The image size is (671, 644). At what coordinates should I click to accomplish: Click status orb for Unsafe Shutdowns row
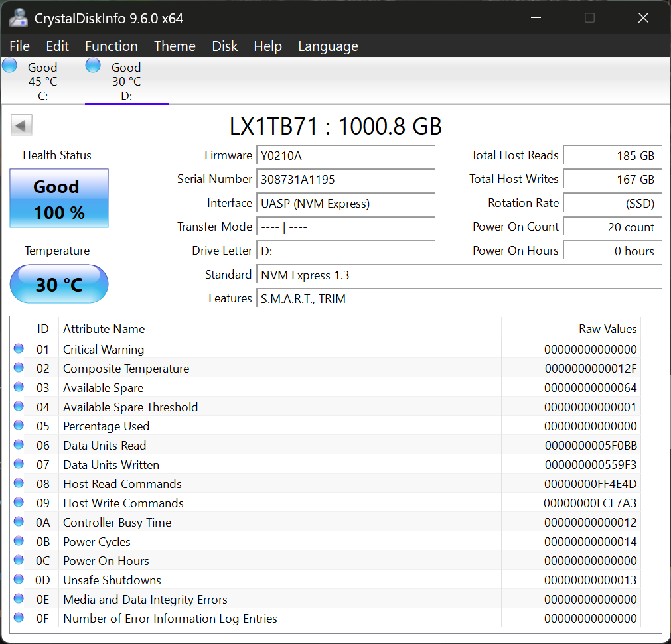click(19, 580)
